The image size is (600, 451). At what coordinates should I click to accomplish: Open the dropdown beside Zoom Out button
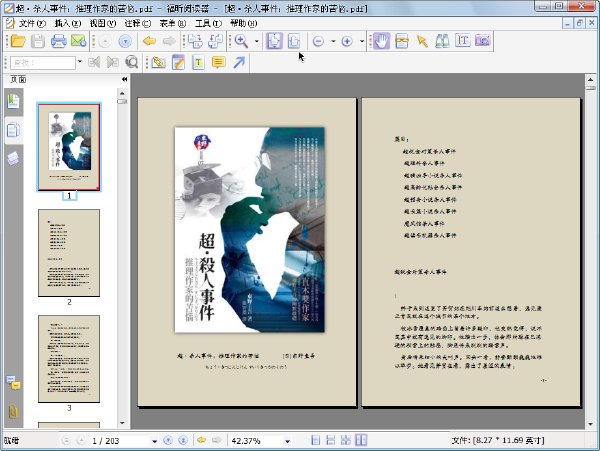(x=333, y=41)
